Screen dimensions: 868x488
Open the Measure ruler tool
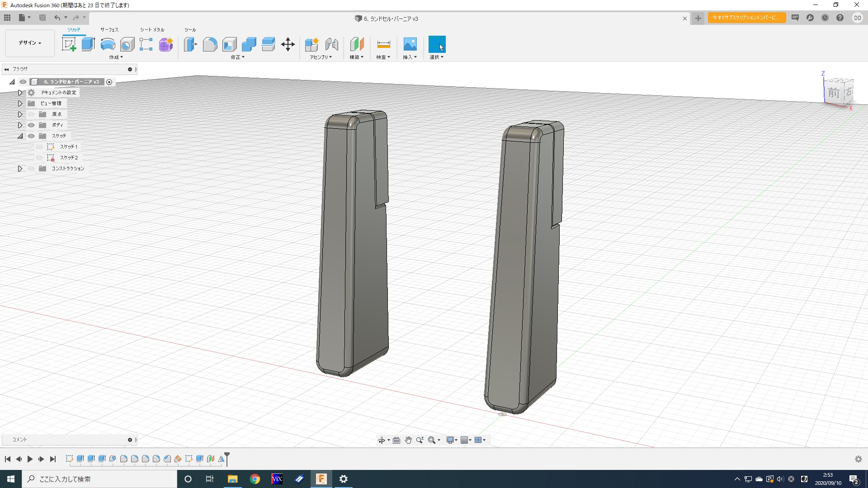tap(383, 44)
